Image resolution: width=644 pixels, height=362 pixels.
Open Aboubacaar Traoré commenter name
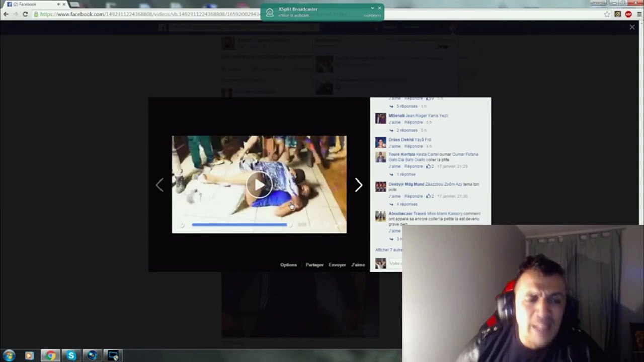(x=407, y=214)
